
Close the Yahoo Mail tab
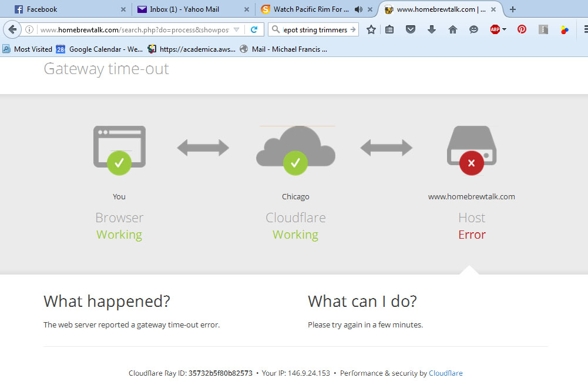click(247, 10)
